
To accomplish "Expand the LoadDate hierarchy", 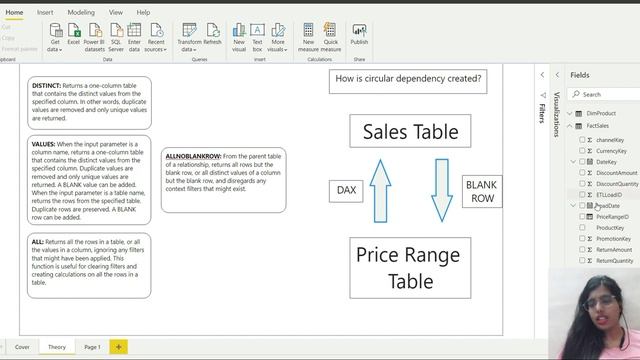I will (x=573, y=205).
